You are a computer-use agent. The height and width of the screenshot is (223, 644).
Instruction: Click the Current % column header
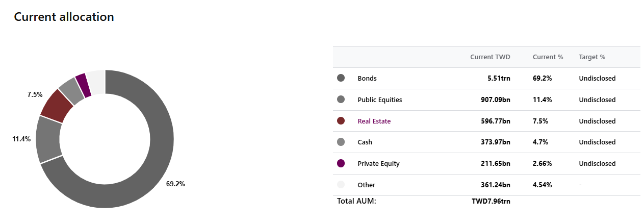click(548, 57)
